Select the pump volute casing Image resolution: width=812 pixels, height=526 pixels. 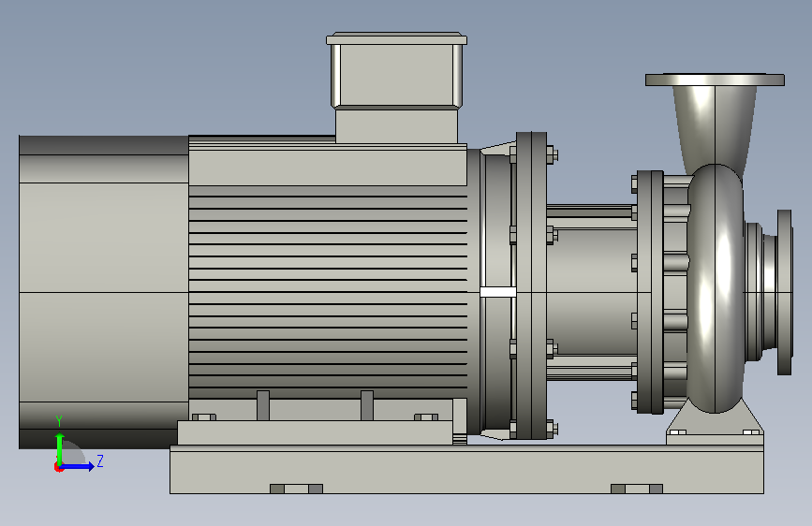coord(716,288)
